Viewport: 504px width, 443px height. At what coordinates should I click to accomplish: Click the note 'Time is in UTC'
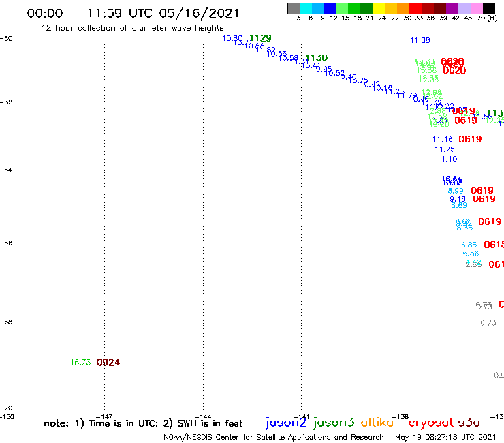tap(123, 423)
